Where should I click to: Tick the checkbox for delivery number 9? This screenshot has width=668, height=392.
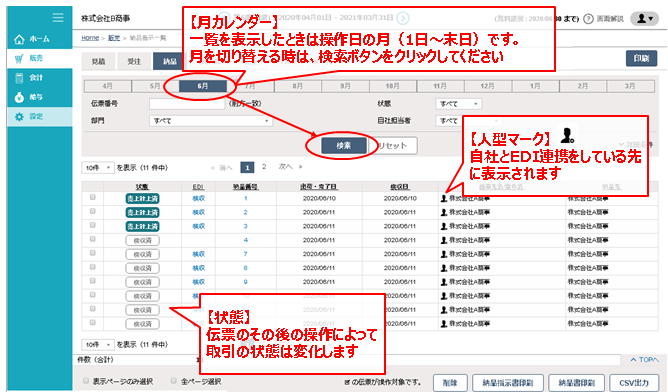point(92,281)
